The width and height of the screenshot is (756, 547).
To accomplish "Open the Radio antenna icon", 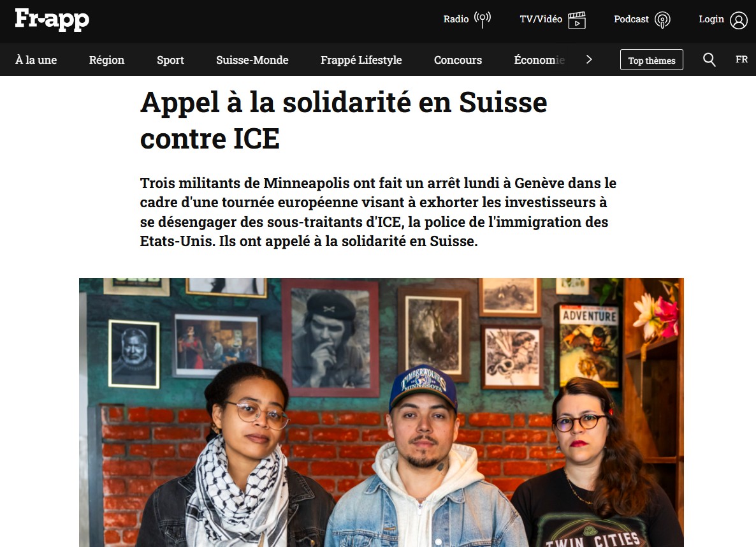I will click(x=482, y=20).
